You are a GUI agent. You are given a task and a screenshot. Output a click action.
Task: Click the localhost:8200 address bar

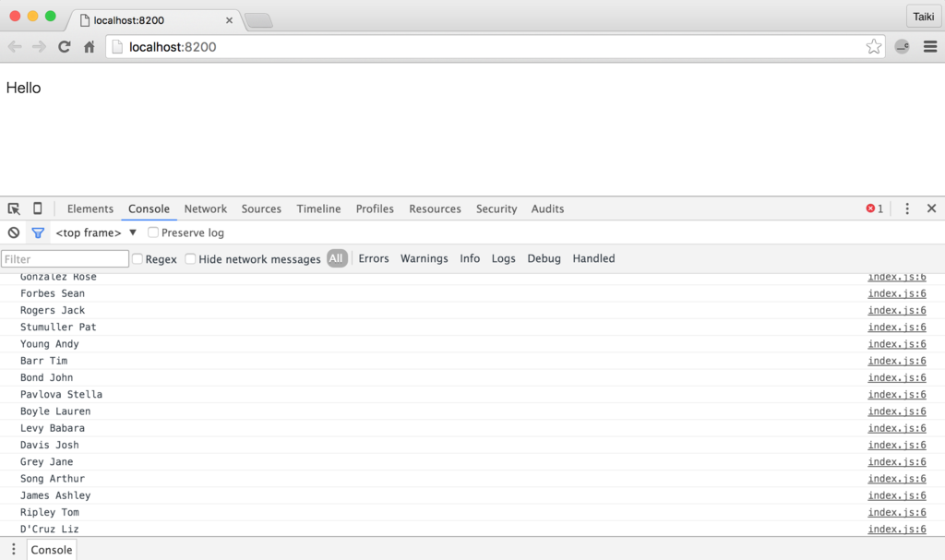tap(495, 47)
